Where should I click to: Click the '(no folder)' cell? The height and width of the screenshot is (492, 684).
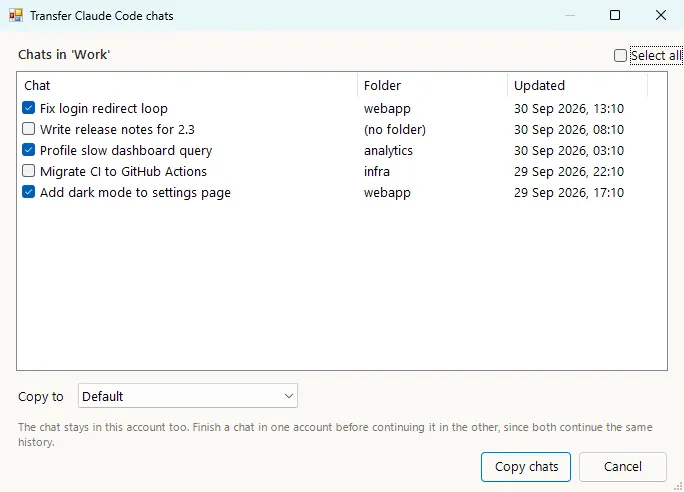coord(395,130)
